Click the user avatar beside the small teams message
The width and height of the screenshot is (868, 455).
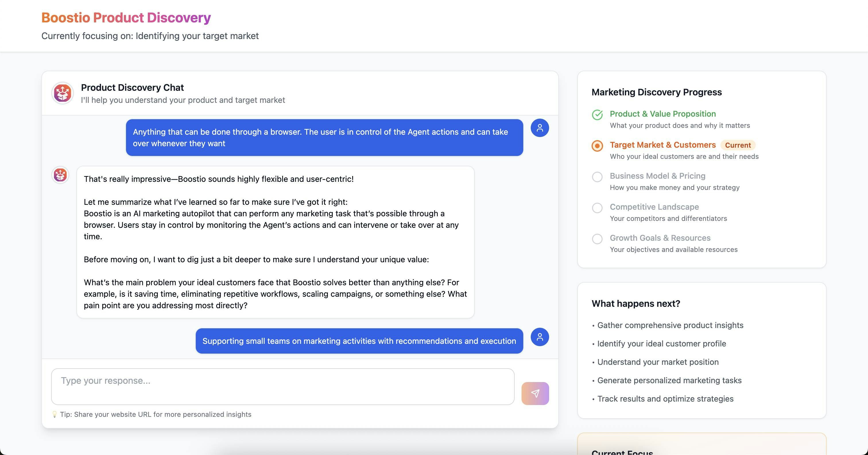[540, 337]
